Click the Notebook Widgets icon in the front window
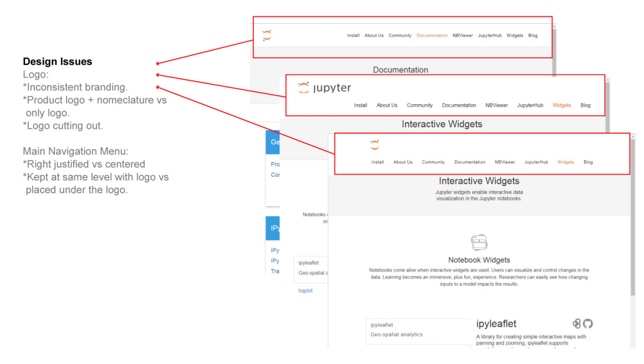This screenshot has width=644, height=364. pos(479,243)
